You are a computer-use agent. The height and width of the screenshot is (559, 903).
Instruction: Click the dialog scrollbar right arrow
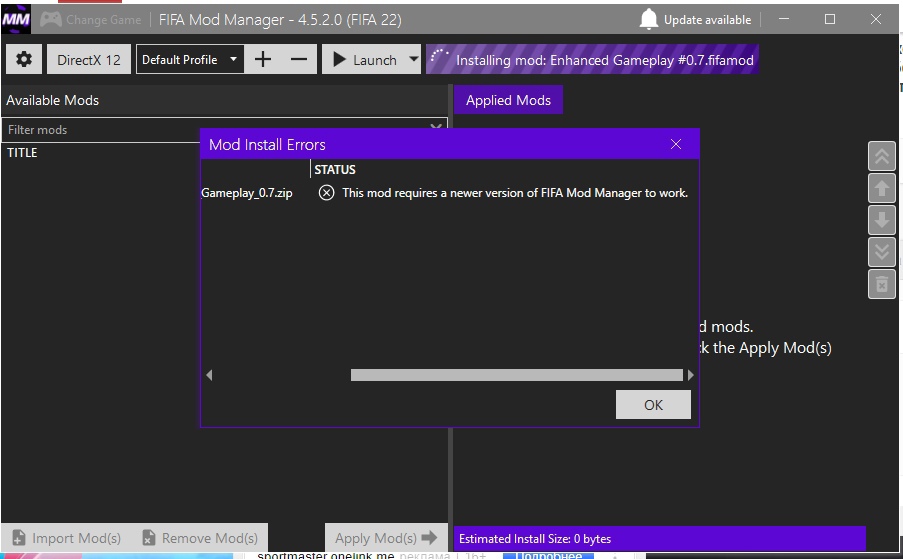690,375
